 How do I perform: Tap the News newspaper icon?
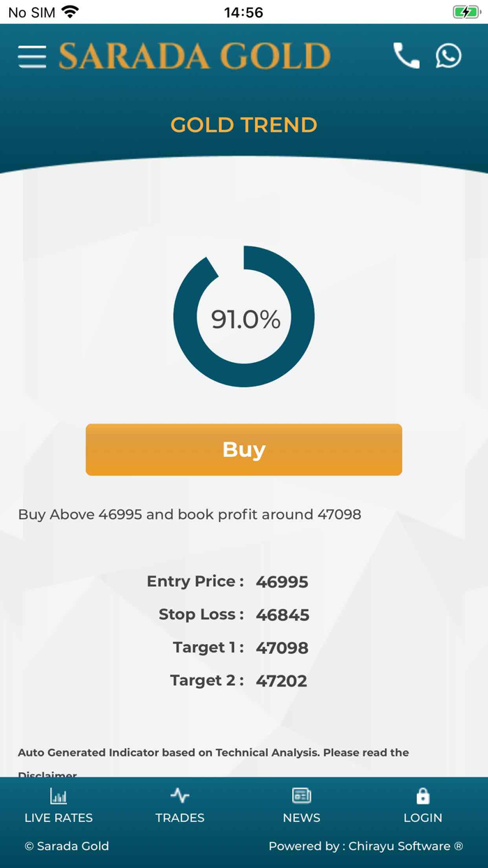point(301,795)
